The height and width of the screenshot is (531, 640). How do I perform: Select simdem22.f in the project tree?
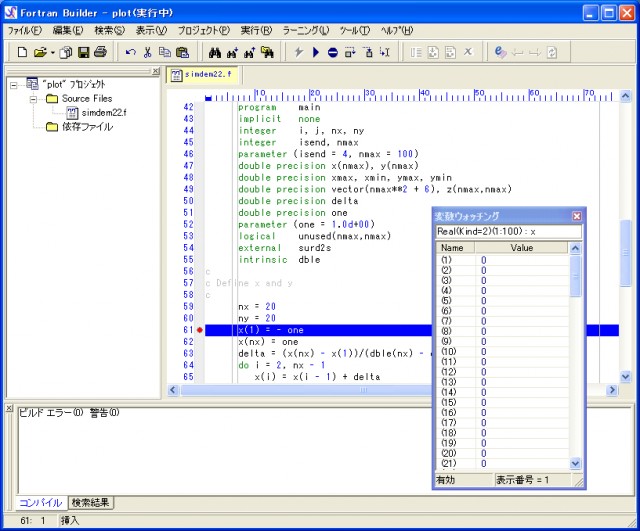coord(103,113)
